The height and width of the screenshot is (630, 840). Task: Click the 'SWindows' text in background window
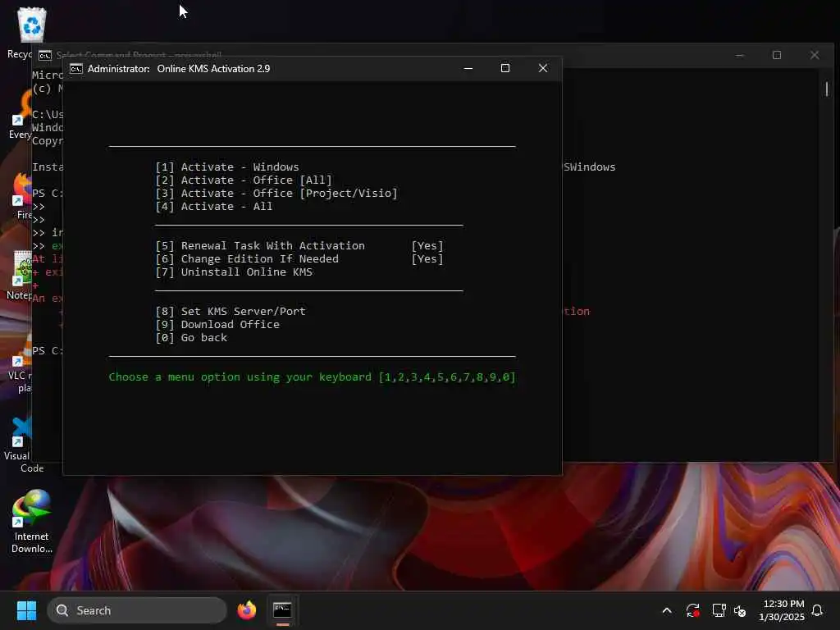[589, 167]
